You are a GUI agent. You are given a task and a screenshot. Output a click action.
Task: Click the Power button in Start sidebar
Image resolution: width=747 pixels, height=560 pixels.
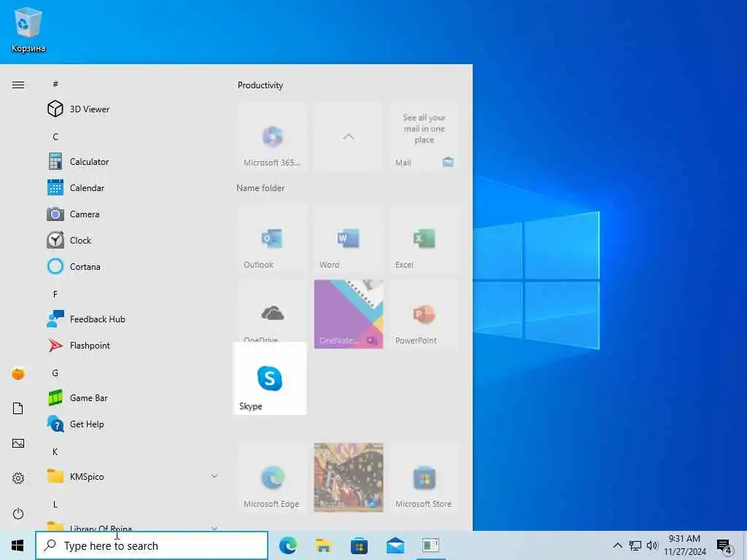(18, 513)
